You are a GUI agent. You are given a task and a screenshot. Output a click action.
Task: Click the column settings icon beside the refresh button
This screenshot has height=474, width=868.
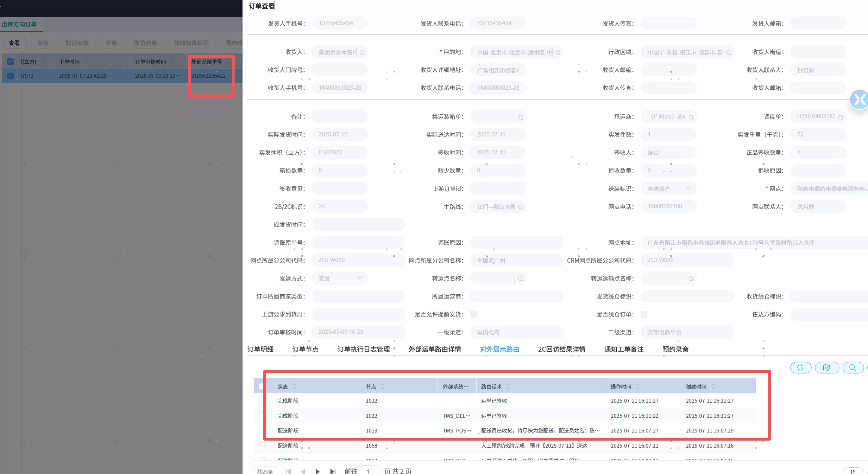click(826, 367)
